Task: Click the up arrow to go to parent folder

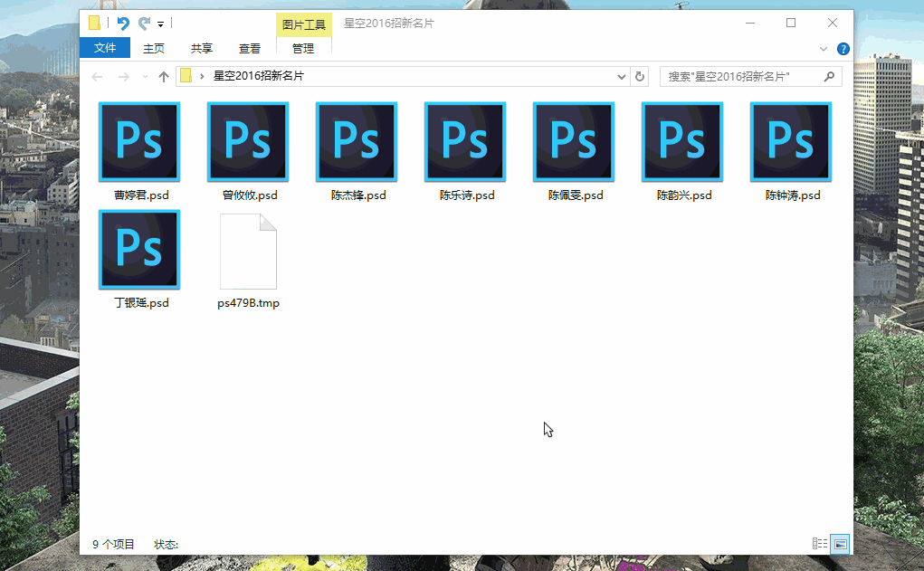Action: 163,77
